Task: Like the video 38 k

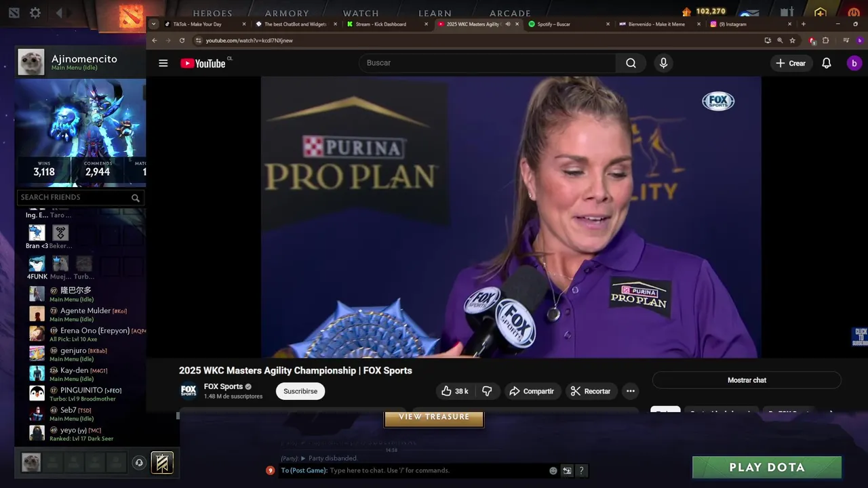Action: (x=455, y=391)
